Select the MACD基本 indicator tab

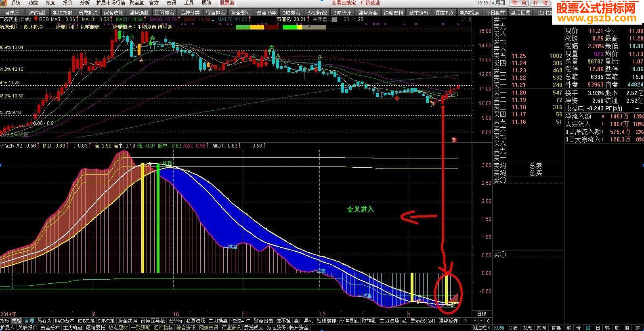point(65,321)
